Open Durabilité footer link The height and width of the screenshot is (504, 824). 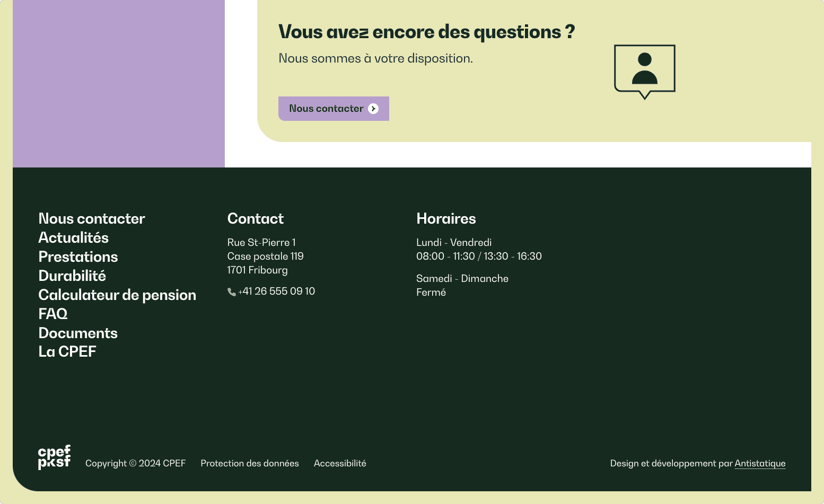pyautogui.click(x=72, y=276)
